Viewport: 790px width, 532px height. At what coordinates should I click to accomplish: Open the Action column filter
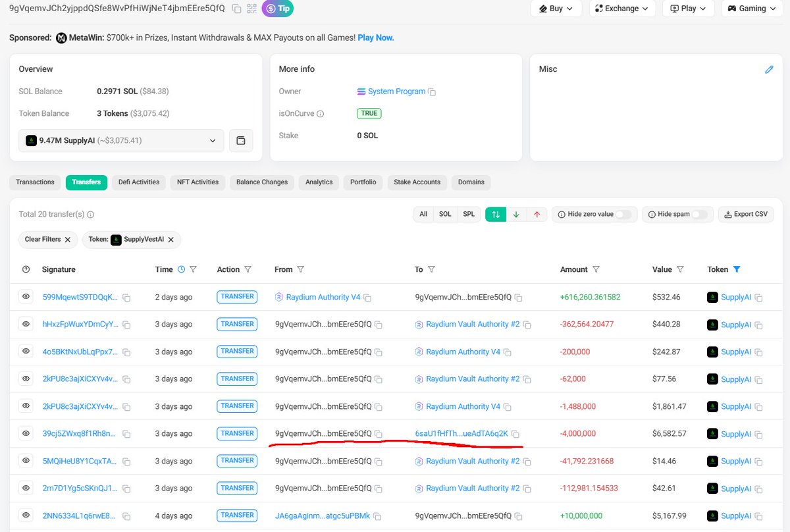248,269
